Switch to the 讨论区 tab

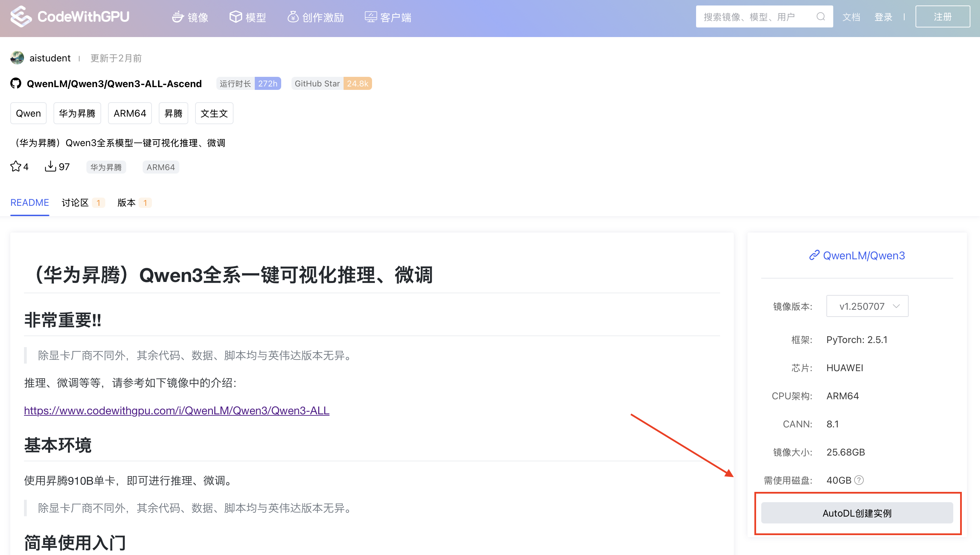tap(75, 203)
